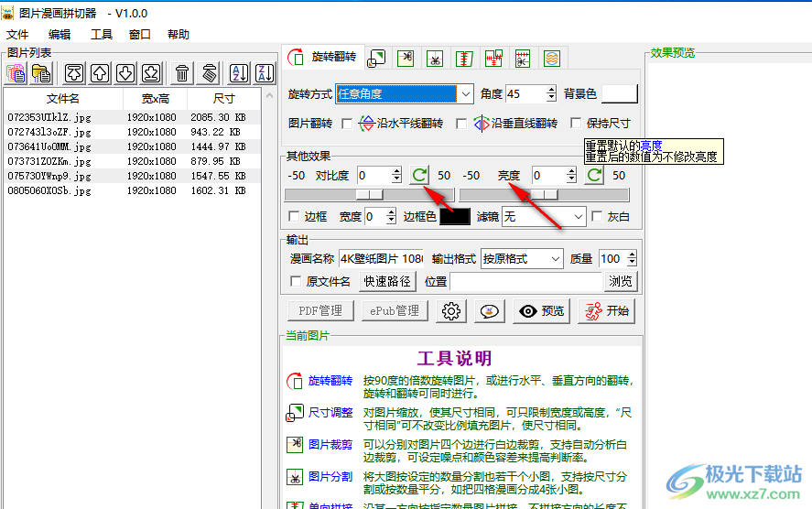The height and width of the screenshot is (509, 812).
Task: Open the 工具 menu
Action: click(101, 34)
